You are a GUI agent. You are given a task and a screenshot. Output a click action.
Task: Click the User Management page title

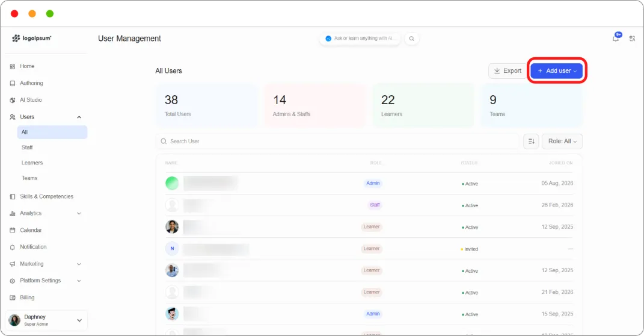(129, 39)
